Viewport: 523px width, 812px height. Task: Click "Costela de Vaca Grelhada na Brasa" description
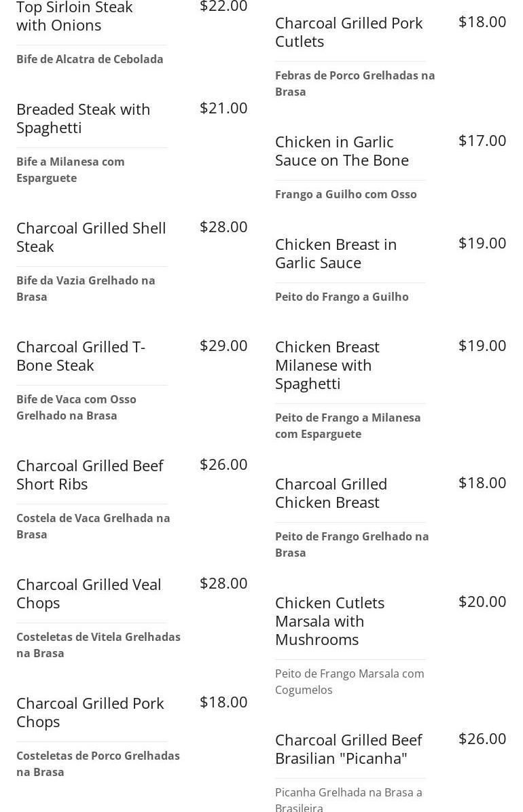click(93, 526)
